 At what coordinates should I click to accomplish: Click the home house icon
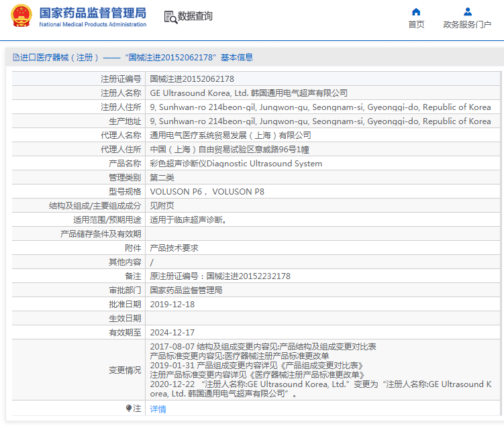click(416, 12)
